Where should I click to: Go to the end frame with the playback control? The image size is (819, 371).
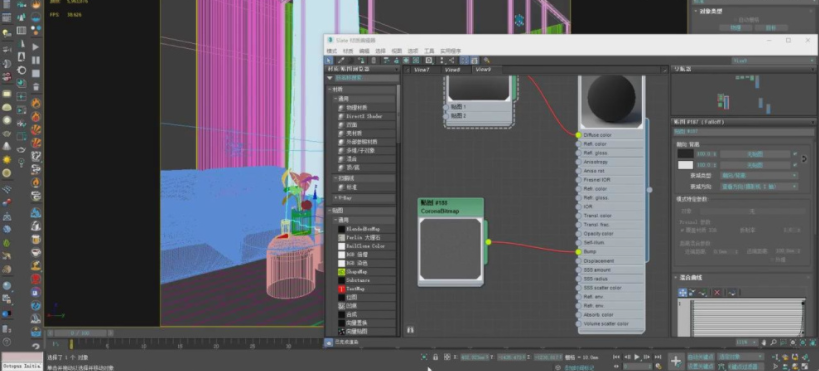point(658,357)
